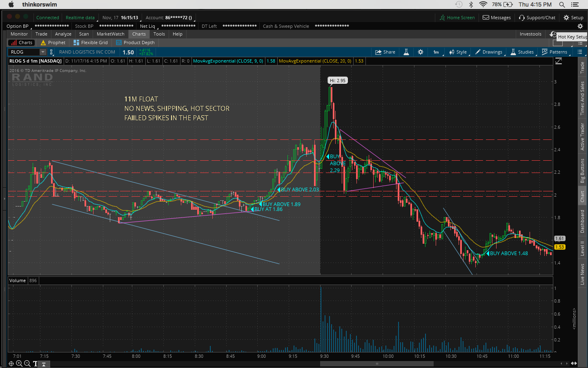Open the chart list menu icon beside Patterns
This screenshot has width=588, height=368.
click(x=580, y=52)
